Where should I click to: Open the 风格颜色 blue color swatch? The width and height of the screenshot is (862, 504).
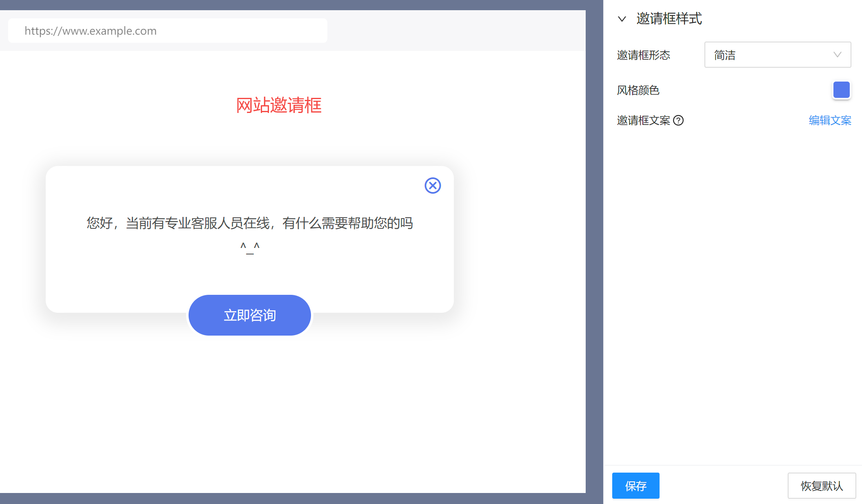coord(841,90)
